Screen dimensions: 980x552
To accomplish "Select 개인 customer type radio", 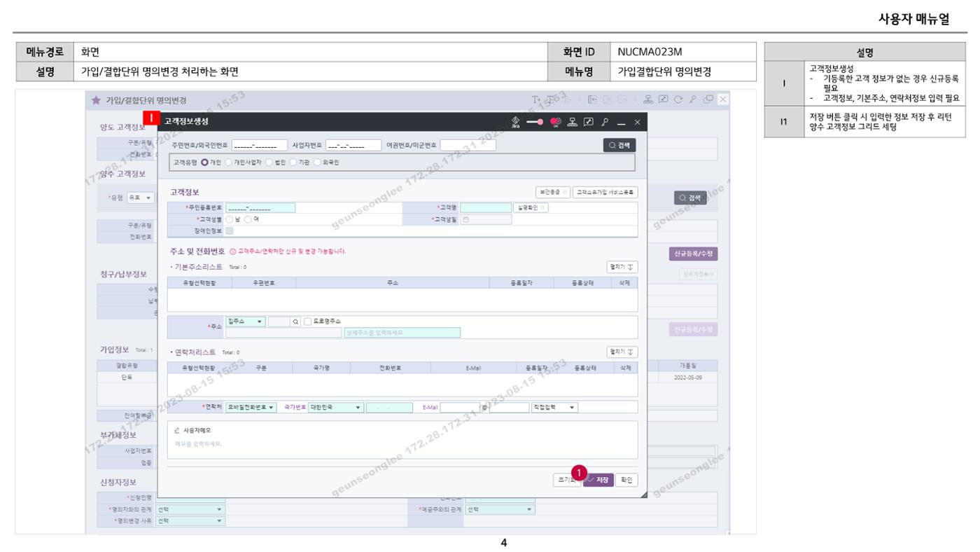I will click(x=205, y=163).
